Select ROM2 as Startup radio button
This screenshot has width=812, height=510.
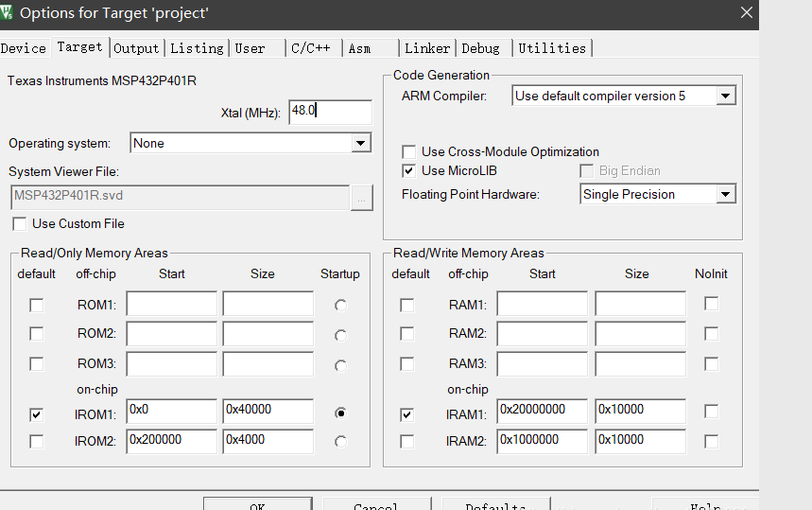point(340,335)
